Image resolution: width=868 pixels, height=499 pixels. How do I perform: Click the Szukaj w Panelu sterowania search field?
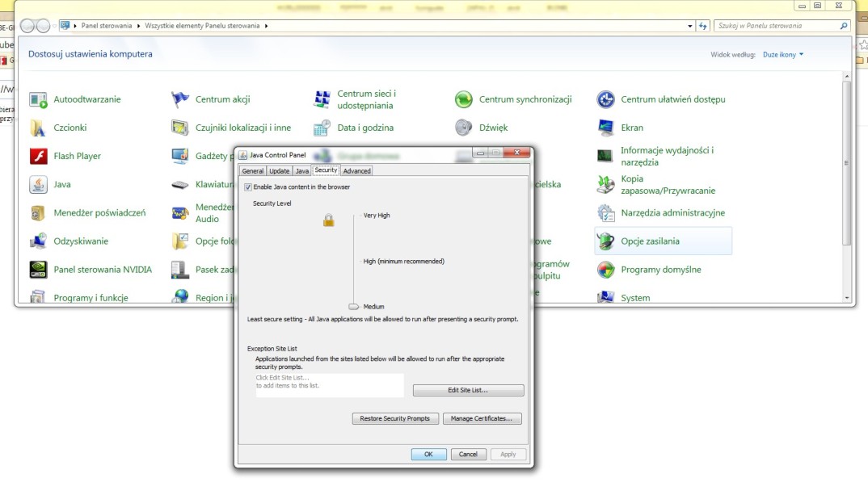[776, 26]
